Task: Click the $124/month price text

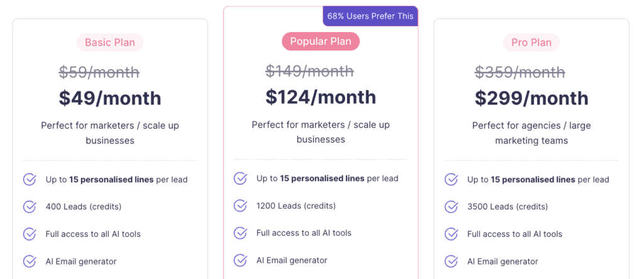Action: pos(321,97)
